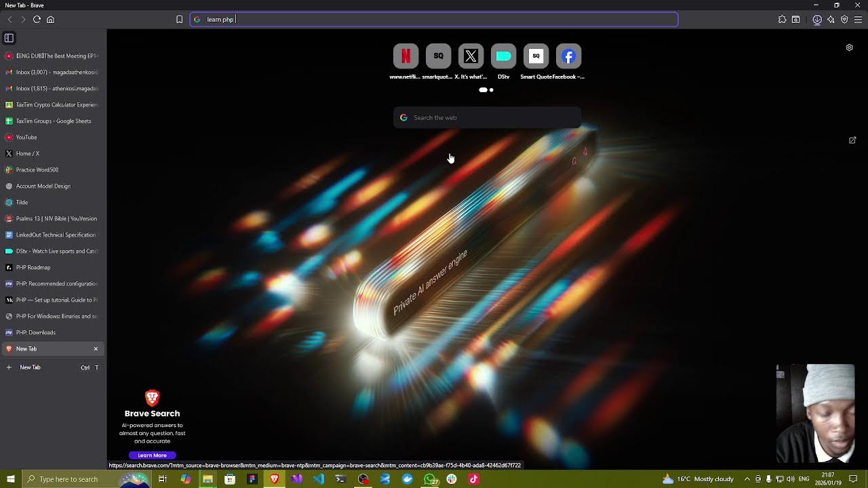868x488 pixels.
Task: Switch to Psalms 13 NIV Bible tab
Action: tap(52, 218)
